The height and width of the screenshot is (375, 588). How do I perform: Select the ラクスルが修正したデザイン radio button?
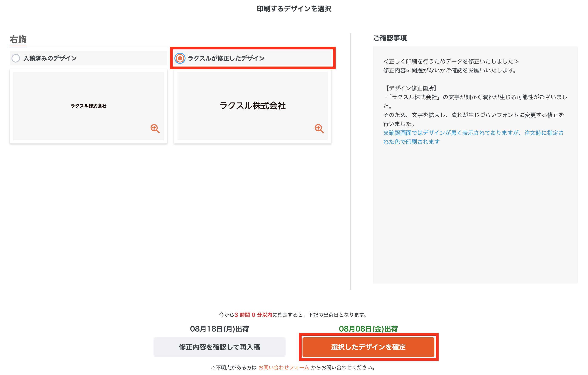point(180,58)
